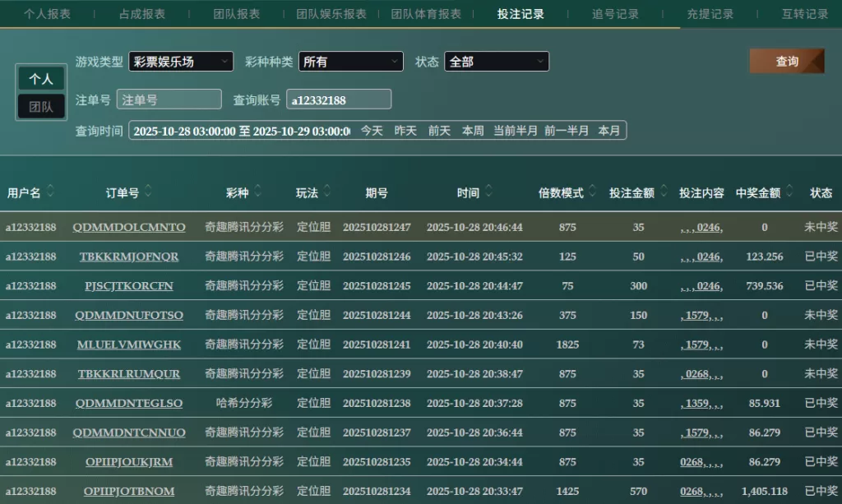This screenshot has width=842, height=504.
Task: Open the 团队报表 tab
Action: coord(237,14)
